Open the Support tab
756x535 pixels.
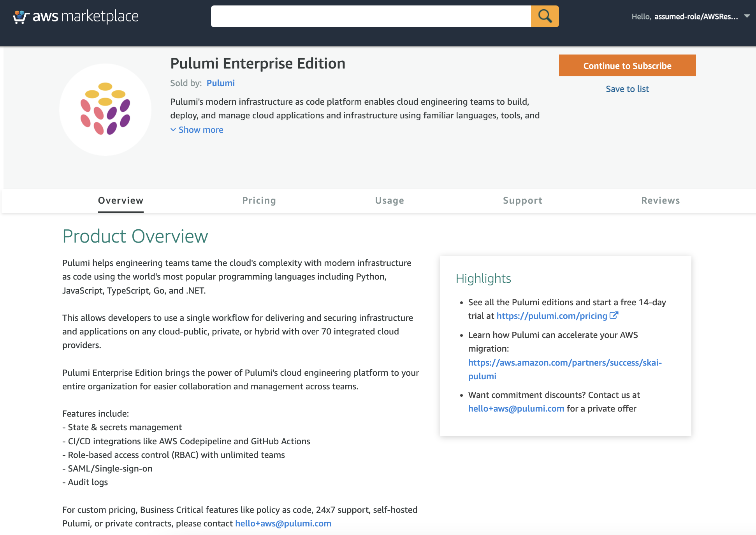[x=522, y=201]
